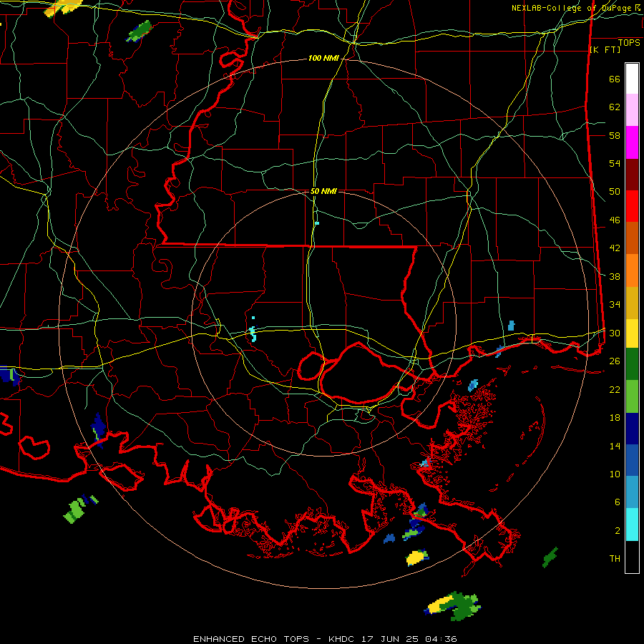The image size is (644, 644).
Task: Click the cyan legend swatch near 2
Action: (632, 525)
